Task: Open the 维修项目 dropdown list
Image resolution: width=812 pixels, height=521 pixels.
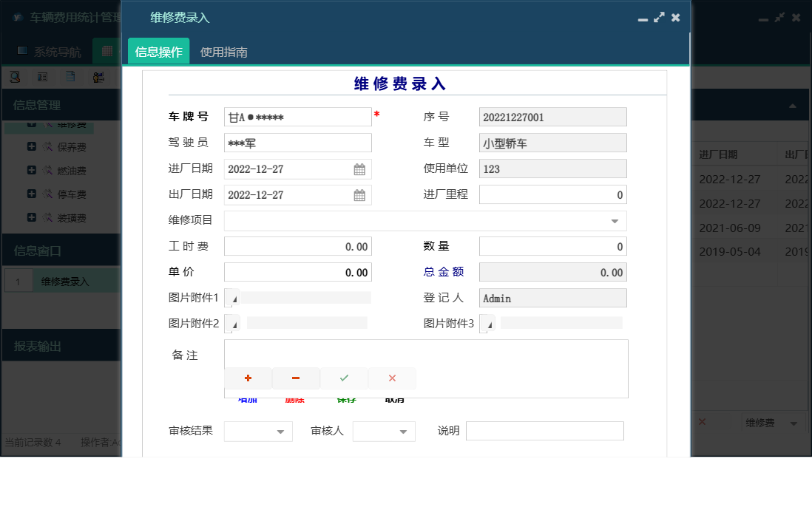Action: (x=615, y=220)
